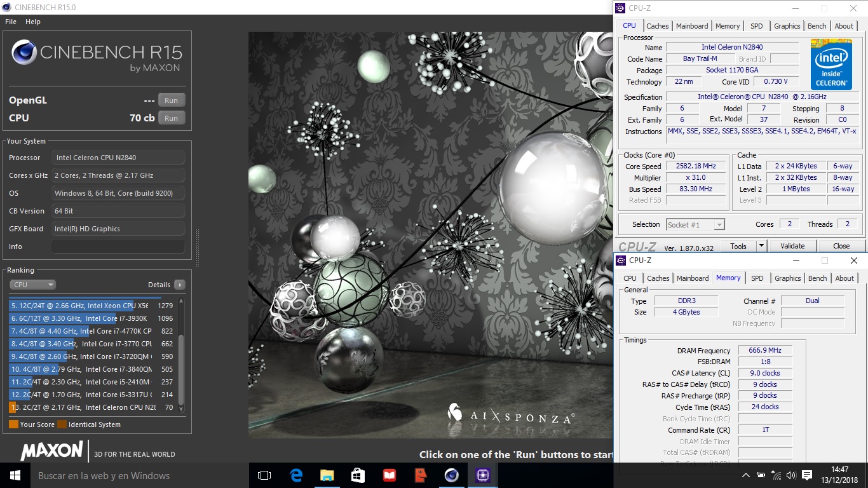Open the Help menu in Cinebench
Image resolution: width=868 pixels, height=488 pixels.
33,22
